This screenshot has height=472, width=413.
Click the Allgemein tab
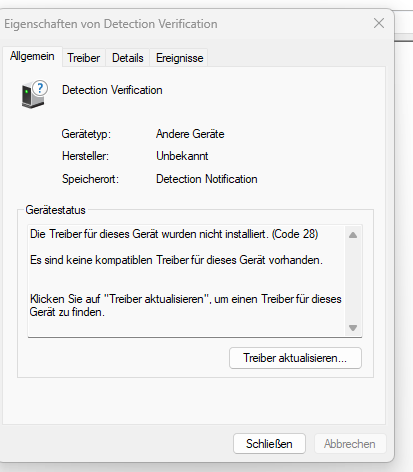[x=32, y=56]
